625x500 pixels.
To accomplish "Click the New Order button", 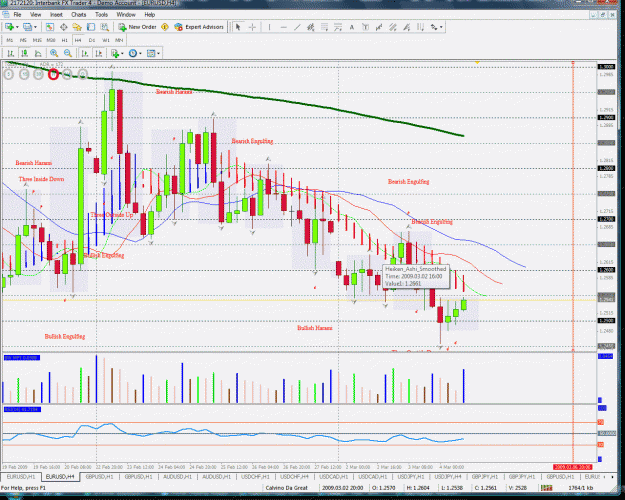I will (x=137, y=27).
